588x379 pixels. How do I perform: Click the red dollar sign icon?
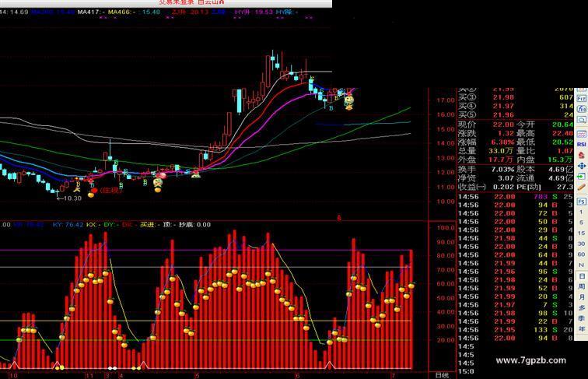coord(582,155)
